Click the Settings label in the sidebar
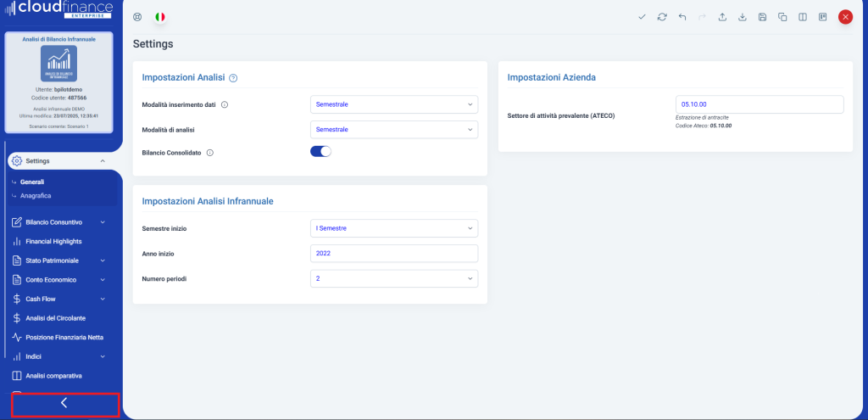Viewport: 868px width, 420px height. pos(37,161)
